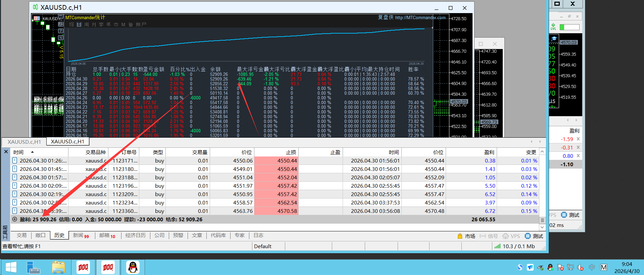
Task: Open the 经济日历 economic calendar tab
Action: pyautogui.click(x=136, y=235)
